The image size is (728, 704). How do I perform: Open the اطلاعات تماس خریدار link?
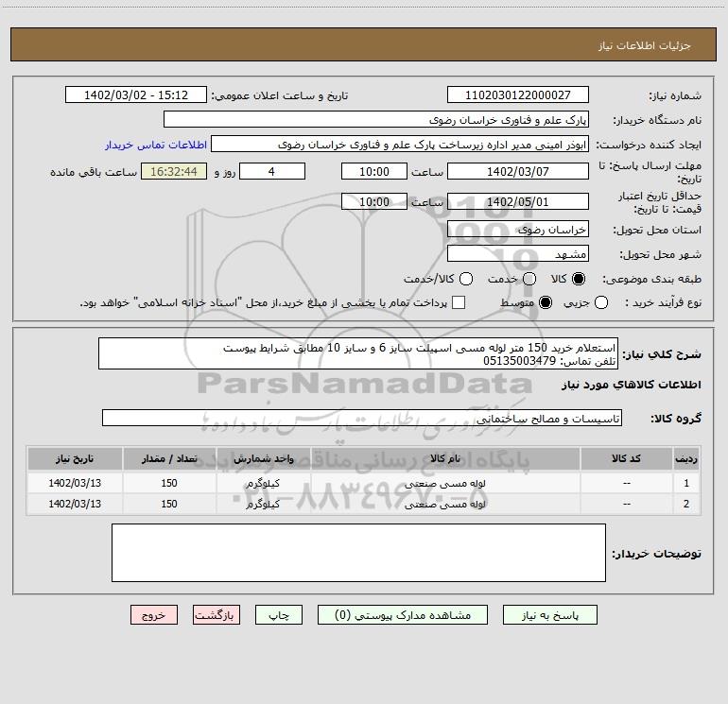tap(156, 145)
